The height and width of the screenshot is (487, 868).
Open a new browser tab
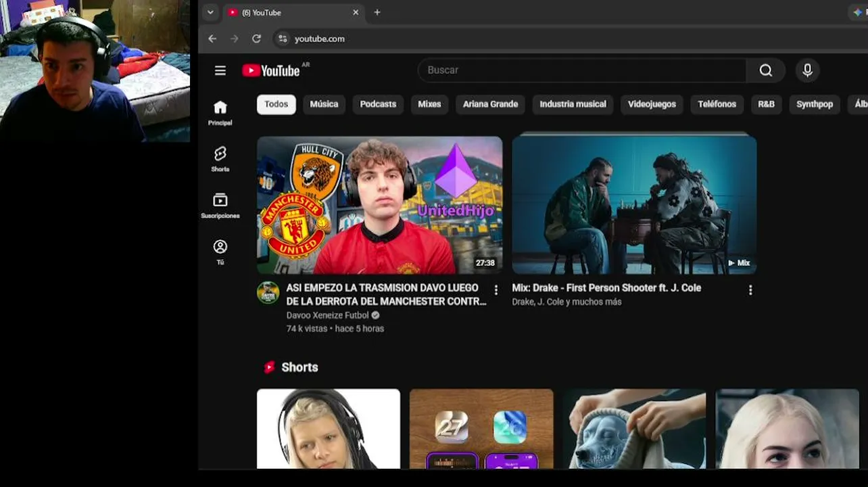[x=377, y=12]
